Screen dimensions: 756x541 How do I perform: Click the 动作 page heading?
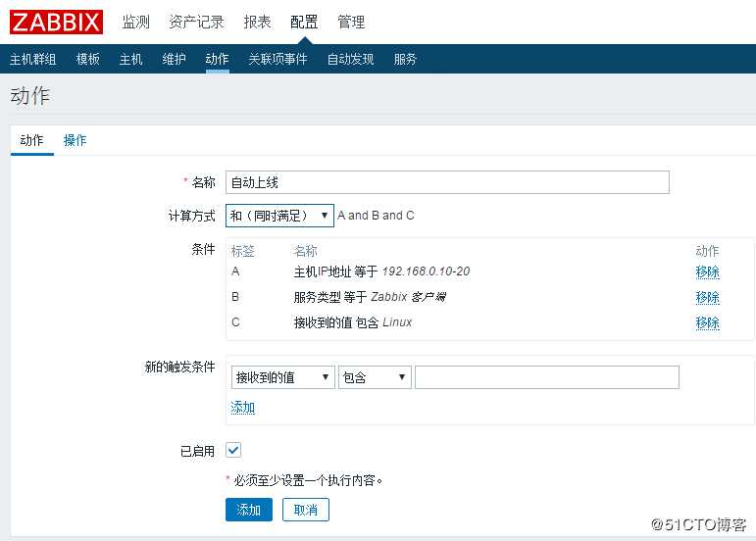(x=29, y=96)
